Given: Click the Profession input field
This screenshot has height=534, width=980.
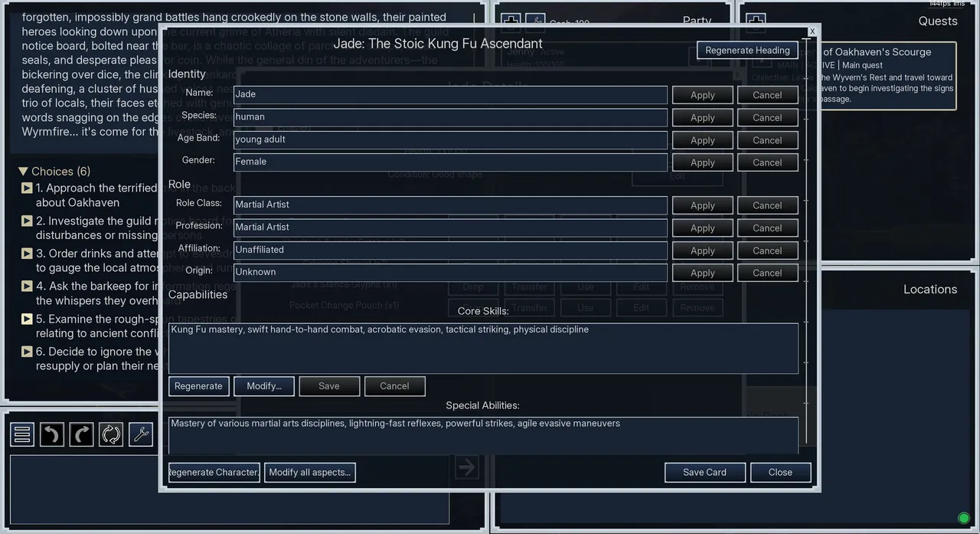Looking at the screenshot, I should click(x=450, y=227).
